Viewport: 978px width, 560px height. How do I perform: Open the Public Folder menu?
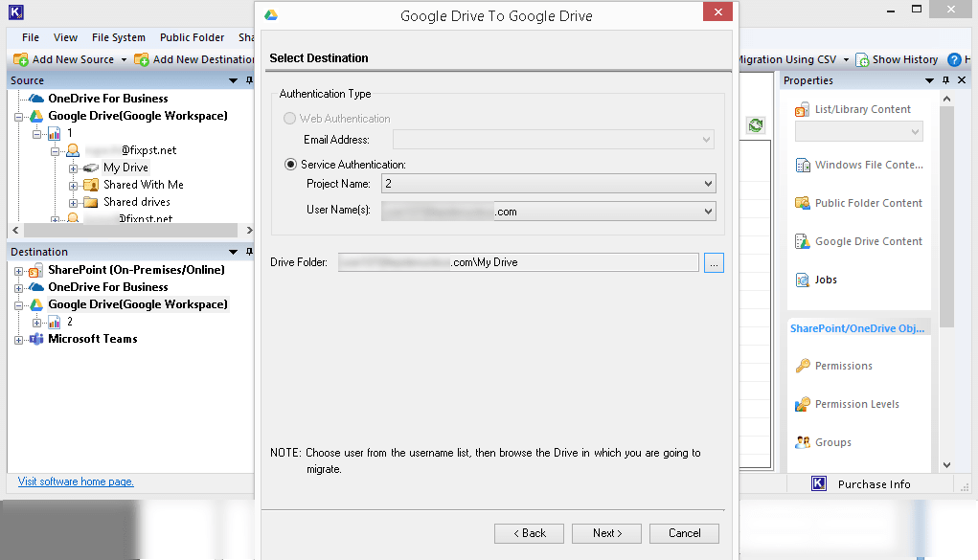(192, 37)
